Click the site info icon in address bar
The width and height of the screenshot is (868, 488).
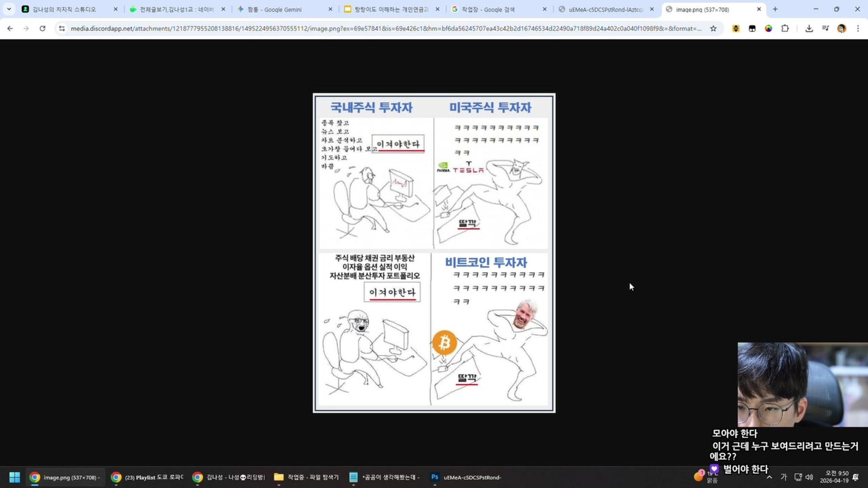click(x=61, y=29)
